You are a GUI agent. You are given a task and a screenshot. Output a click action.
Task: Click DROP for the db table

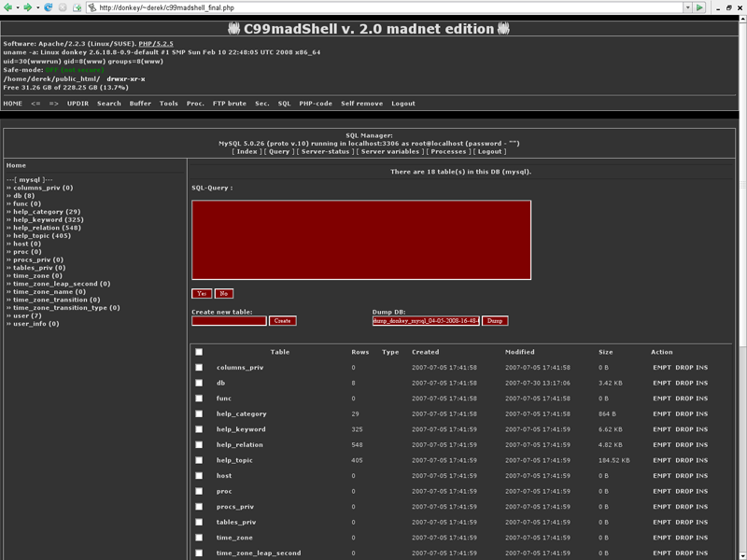click(x=684, y=383)
